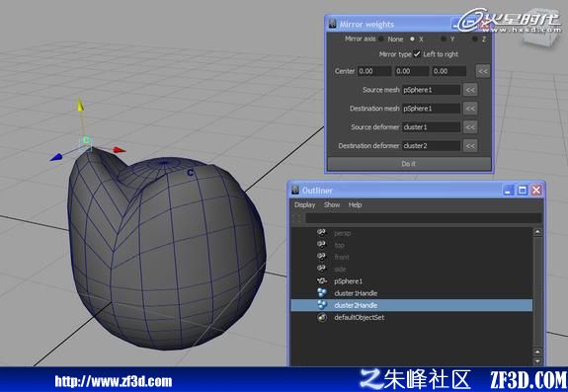Viewport: 568px width, 392px height.
Task: Click the zf3d.com website link
Action: pyautogui.click(x=114, y=381)
